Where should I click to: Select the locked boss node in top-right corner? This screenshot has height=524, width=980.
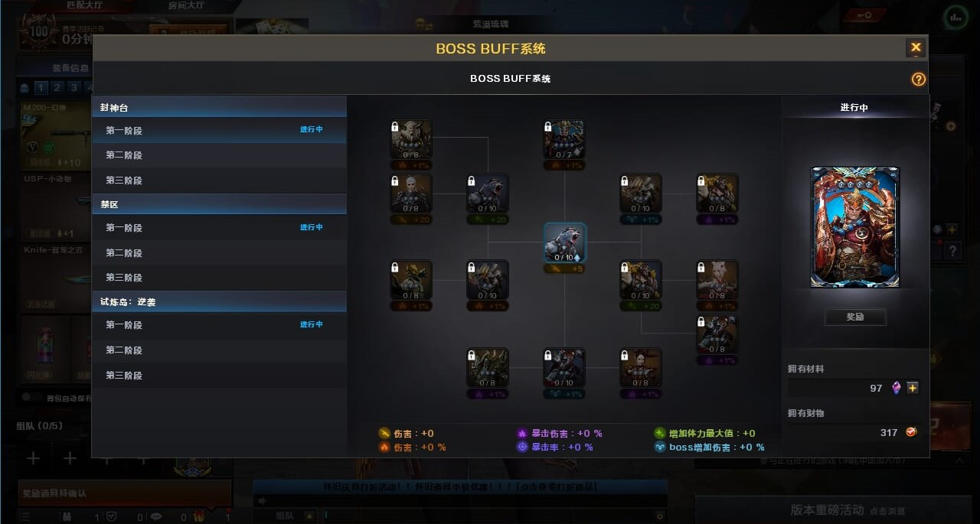click(717, 194)
